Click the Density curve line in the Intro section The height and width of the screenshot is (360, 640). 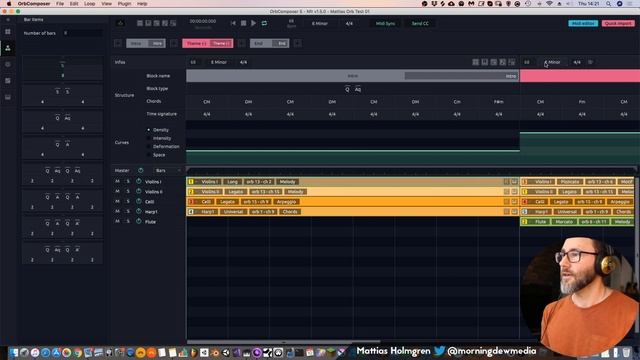[353, 151]
